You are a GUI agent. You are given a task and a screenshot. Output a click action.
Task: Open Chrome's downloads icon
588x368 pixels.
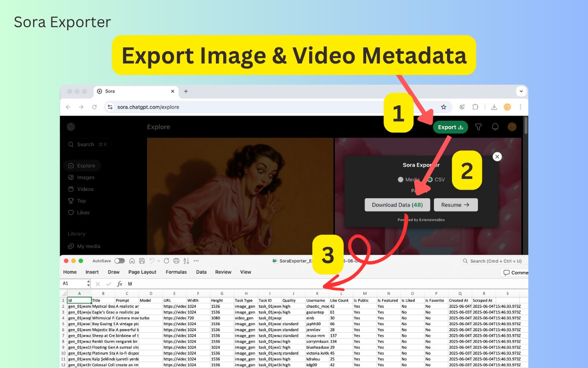click(x=494, y=107)
